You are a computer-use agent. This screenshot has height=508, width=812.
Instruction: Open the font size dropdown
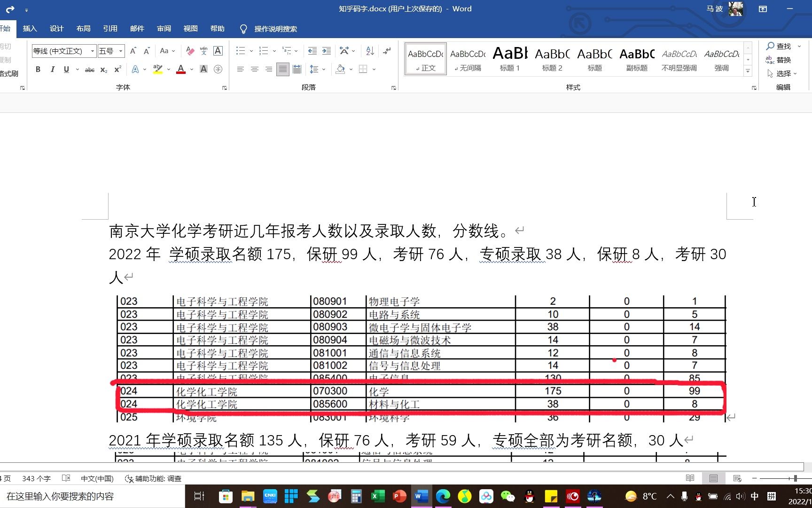pos(121,51)
